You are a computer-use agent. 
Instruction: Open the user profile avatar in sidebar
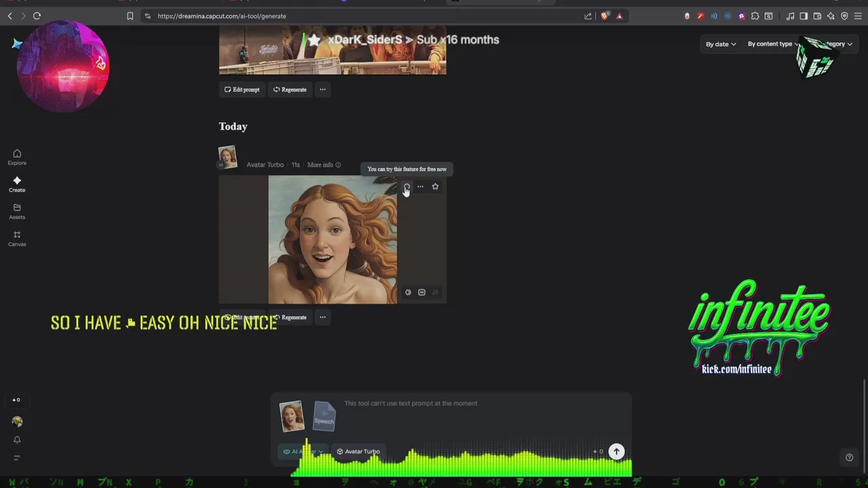pos(17,422)
